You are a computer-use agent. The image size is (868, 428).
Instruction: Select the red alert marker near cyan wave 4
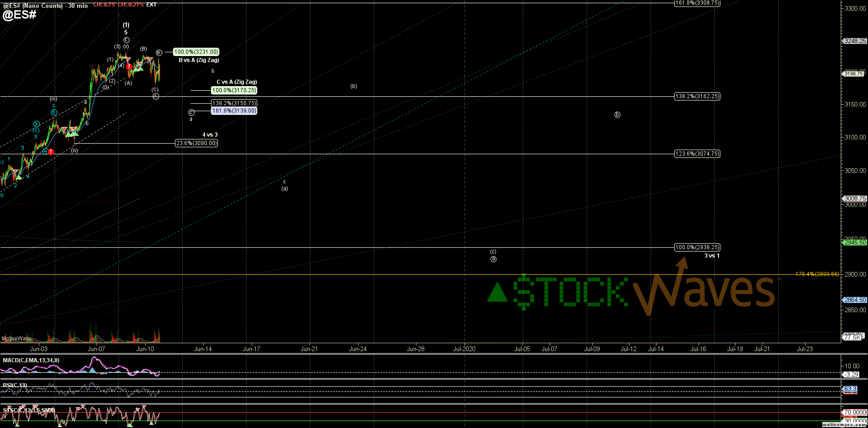point(51,151)
